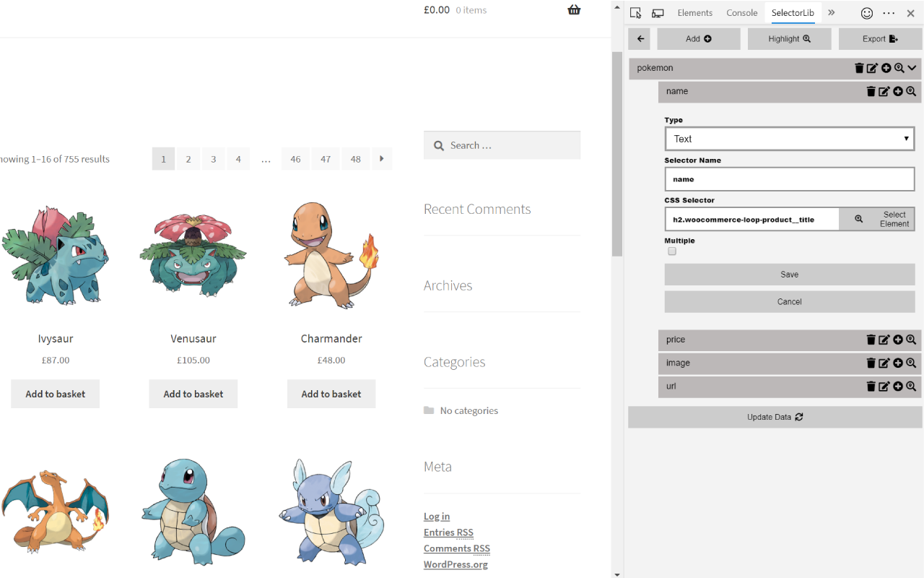The image size is (924, 578).
Task: Add child to the name selector
Action: 898,91
